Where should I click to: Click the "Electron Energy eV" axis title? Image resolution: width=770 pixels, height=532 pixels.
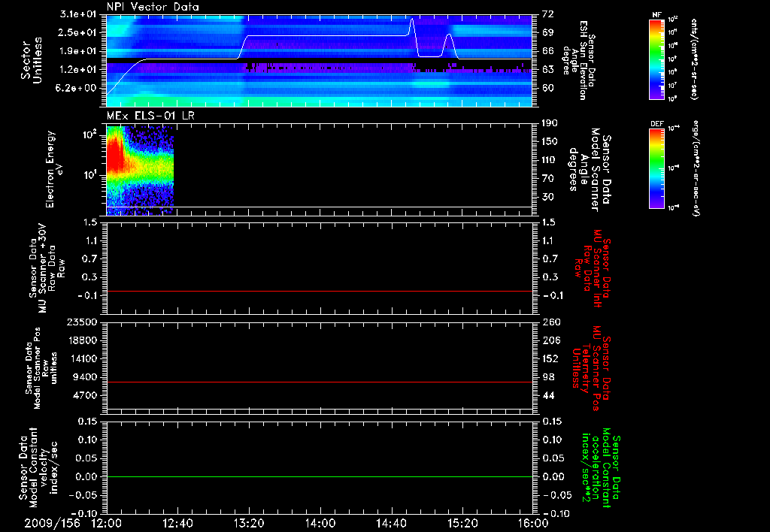pyautogui.click(x=54, y=169)
